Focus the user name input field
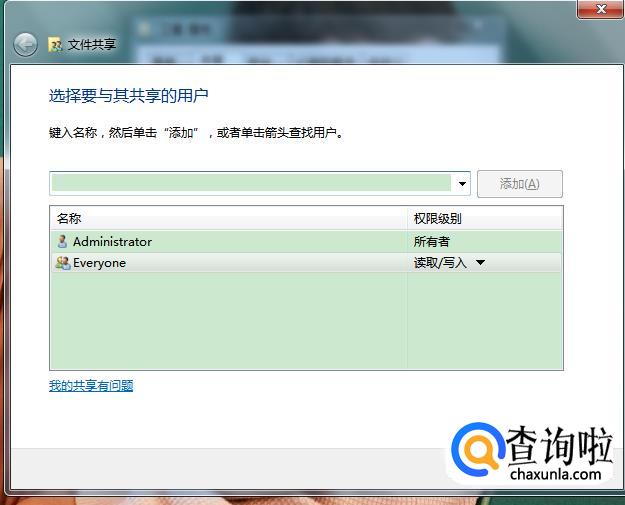The width and height of the screenshot is (625, 505). click(252, 183)
